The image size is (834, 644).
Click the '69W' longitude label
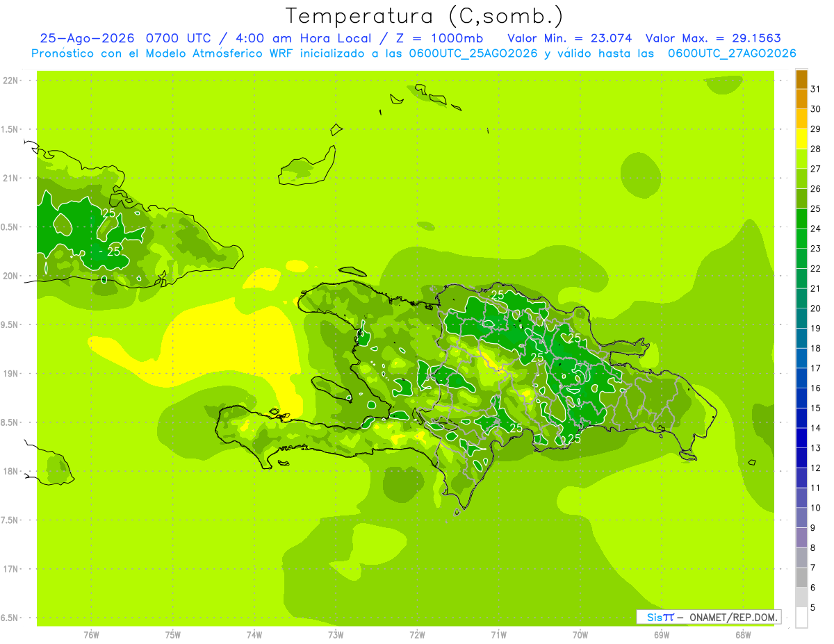pyautogui.click(x=662, y=635)
